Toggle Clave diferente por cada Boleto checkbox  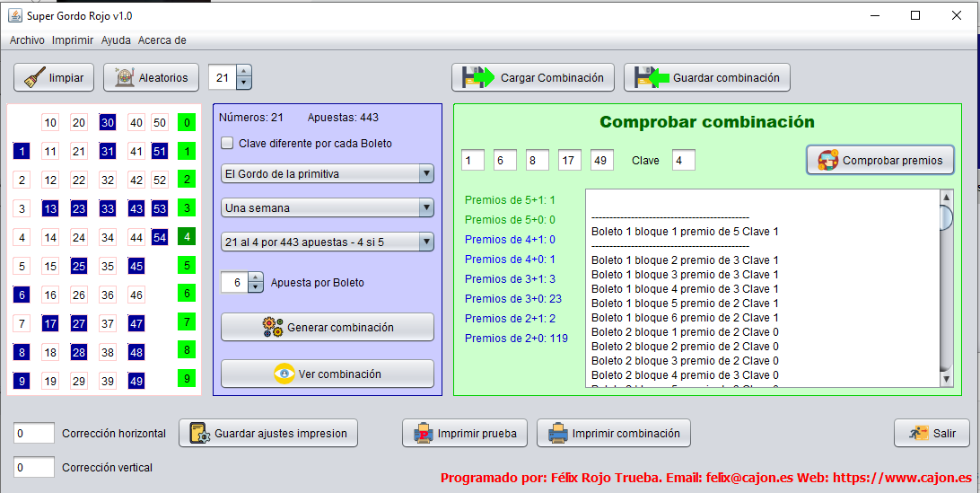click(228, 144)
